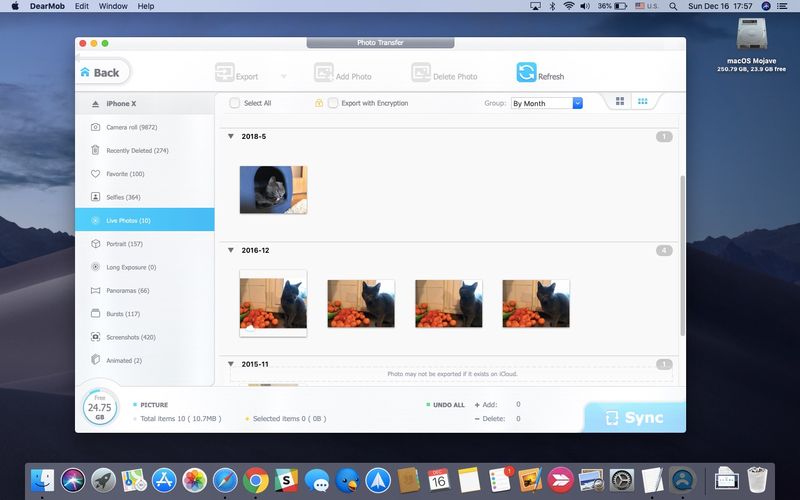Open macOS Mojave drive on desktop
The image size is (800, 500).
point(752,45)
